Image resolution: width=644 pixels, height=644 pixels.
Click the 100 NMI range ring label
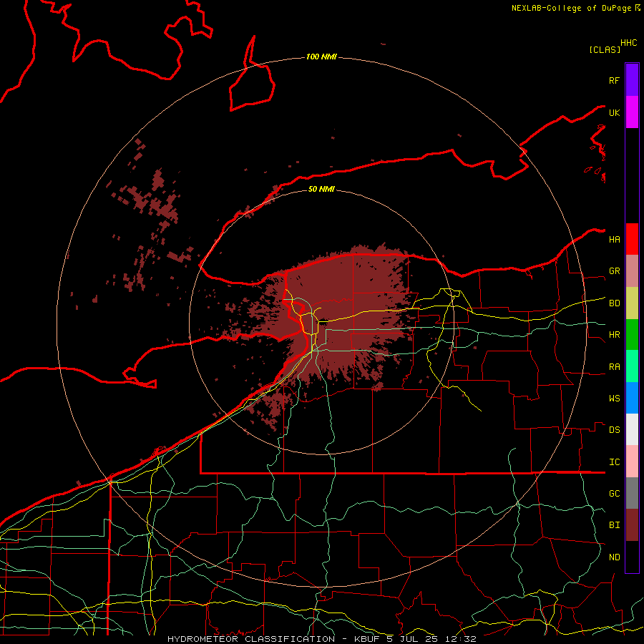pyautogui.click(x=321, y=57)
